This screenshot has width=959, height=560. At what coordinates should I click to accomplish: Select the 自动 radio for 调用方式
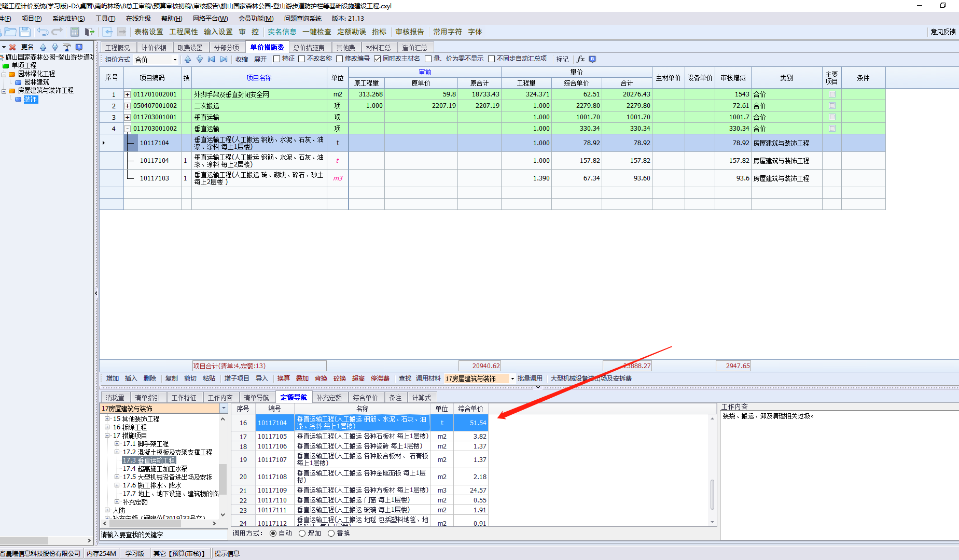click(x=273, y=534)
